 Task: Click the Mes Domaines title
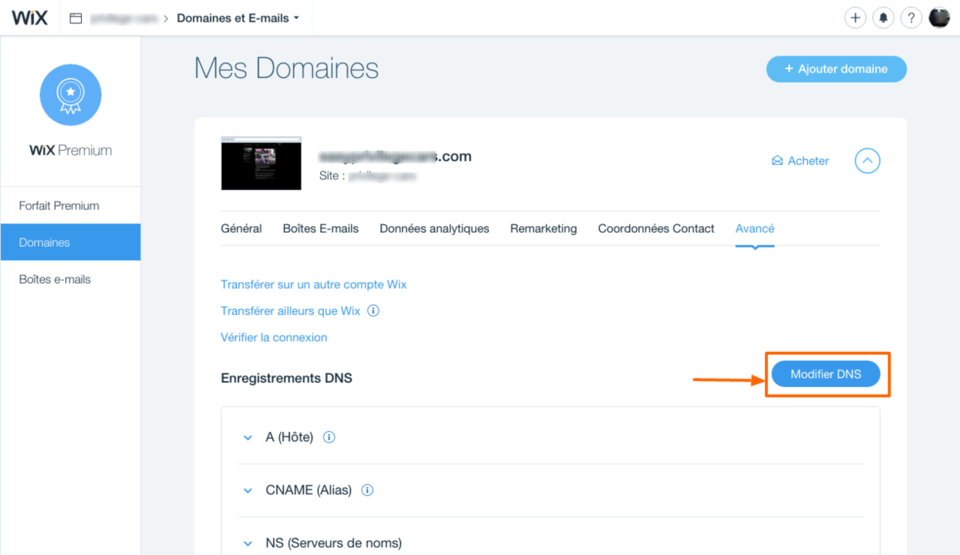point(286,68)
